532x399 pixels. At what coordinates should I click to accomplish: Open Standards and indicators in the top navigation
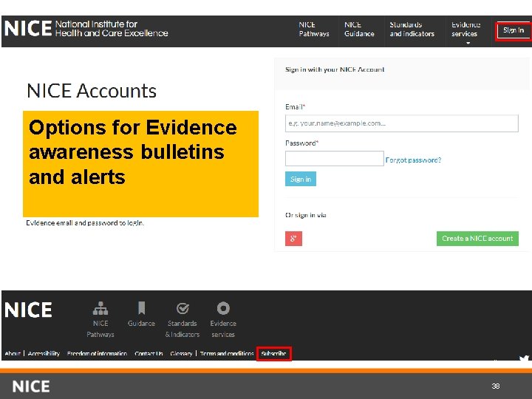pos(412,29)
